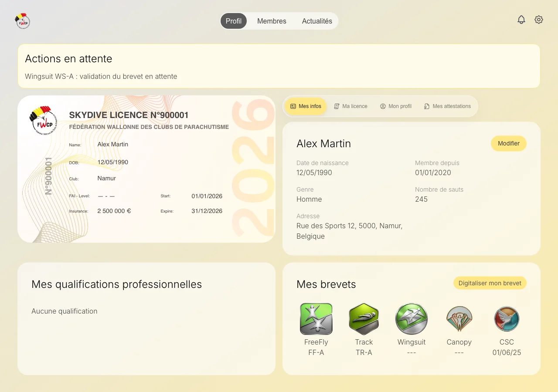Click Digitaliser mon brevet button
Viewport: 558px width, 392px height.
point(490,283)
